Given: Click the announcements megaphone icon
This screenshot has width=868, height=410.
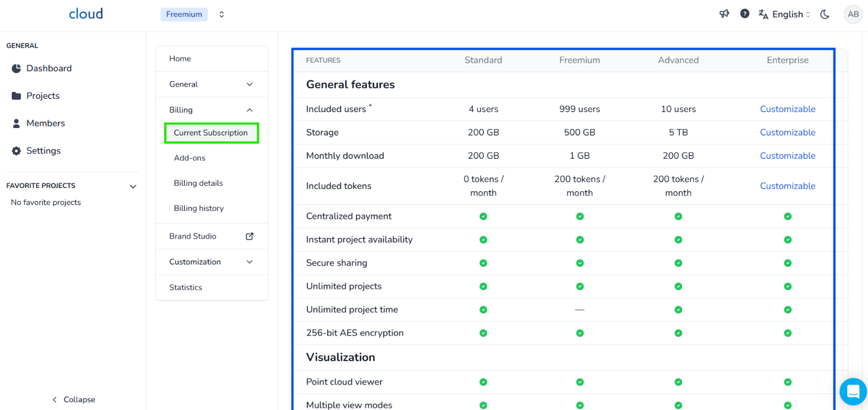Looking at the screenshot, I should click(724, 14).
